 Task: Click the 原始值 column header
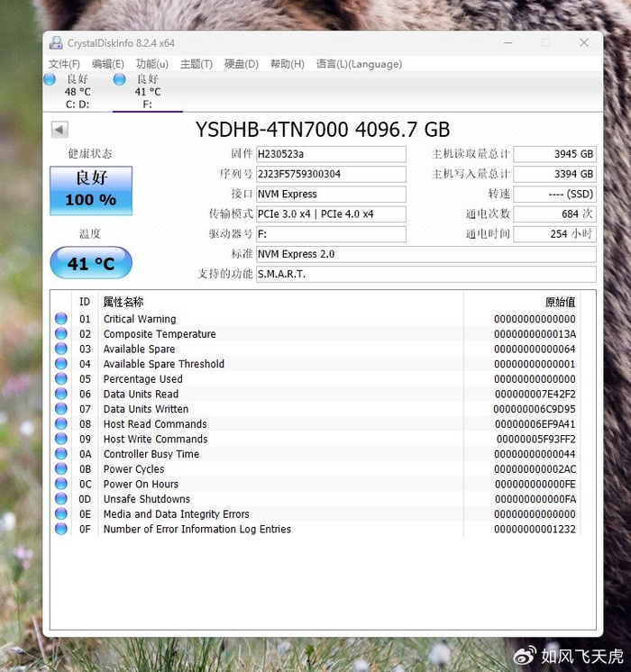[559, 302]
